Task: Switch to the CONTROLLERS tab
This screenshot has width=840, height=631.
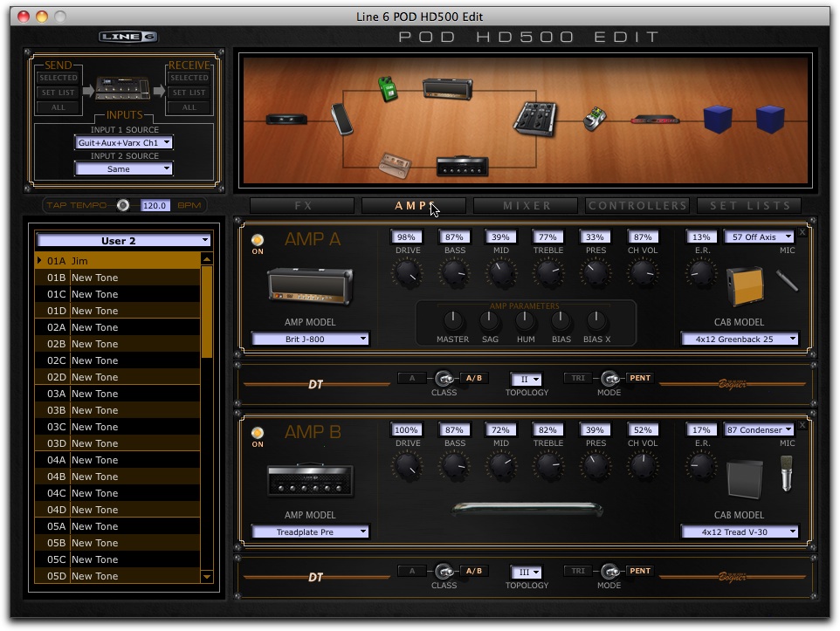Action: tap(637, 206)
